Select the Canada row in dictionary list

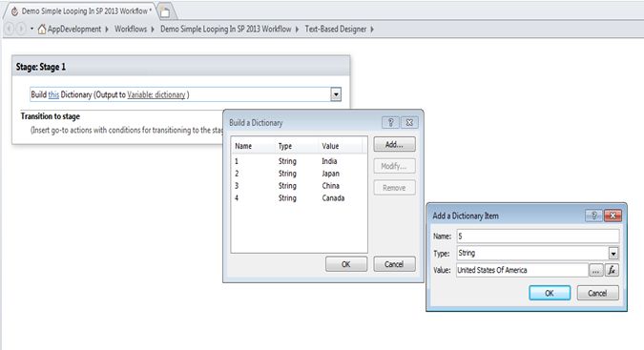tap(299, 198)
